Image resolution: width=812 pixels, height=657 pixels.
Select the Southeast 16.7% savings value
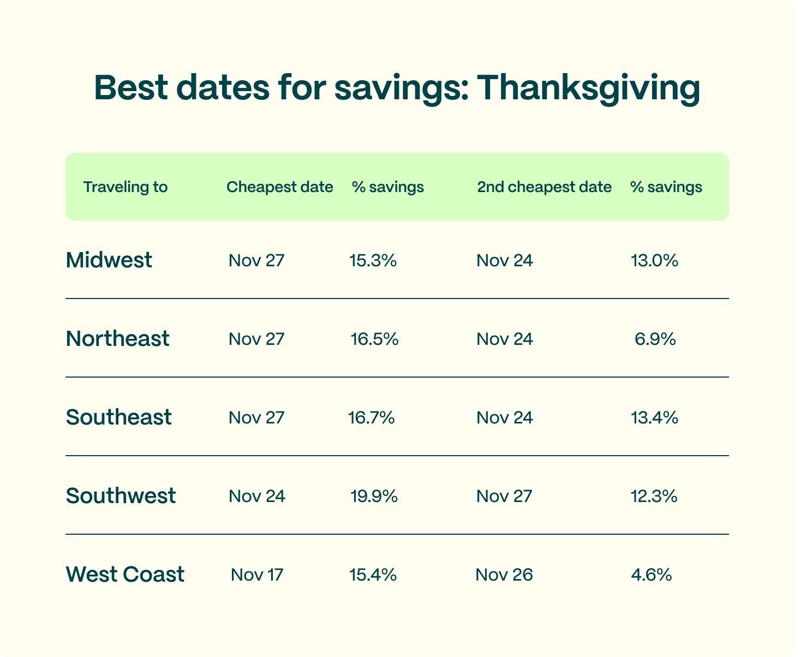point(371,417)
